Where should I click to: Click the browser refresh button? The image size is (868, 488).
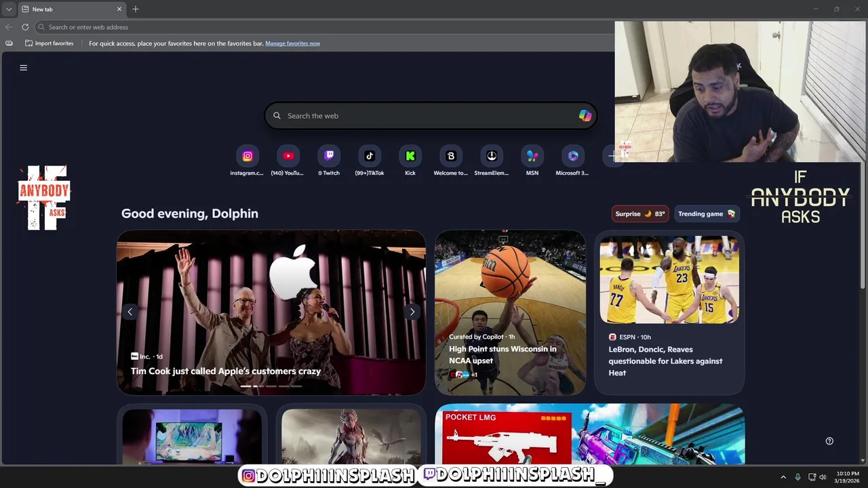[25, 27]
